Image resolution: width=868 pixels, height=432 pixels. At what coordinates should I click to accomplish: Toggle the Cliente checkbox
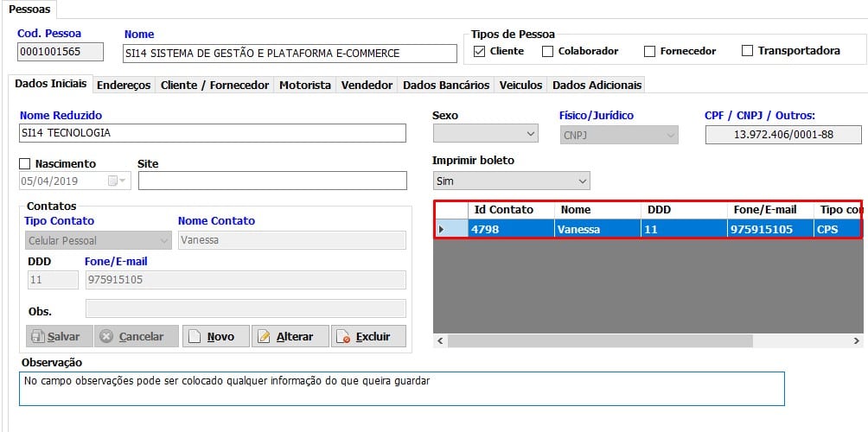(479, 52)
